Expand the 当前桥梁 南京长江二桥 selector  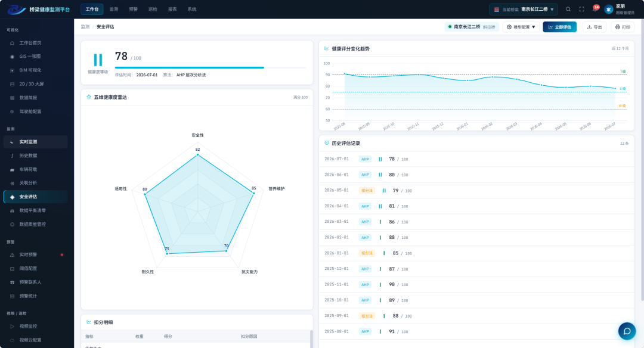click(x=524, y=9)
